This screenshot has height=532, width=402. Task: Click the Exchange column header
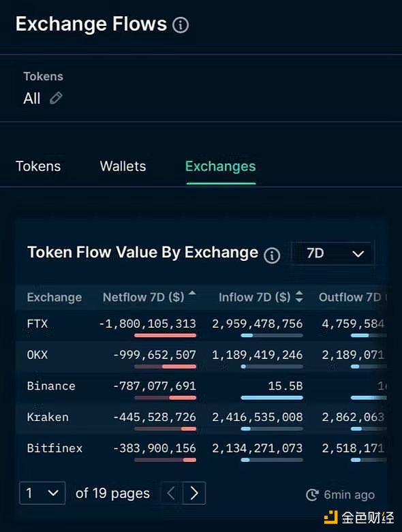click(x=55, y=297)
